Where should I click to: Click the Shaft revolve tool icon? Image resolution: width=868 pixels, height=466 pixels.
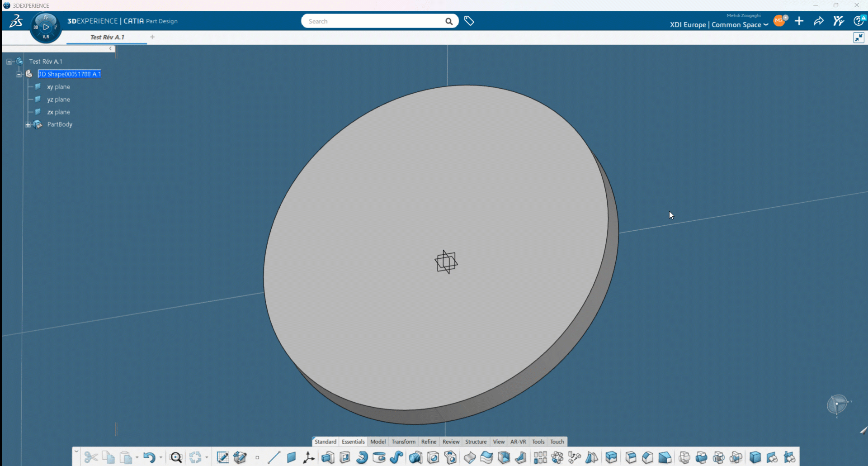click(362, 457)
